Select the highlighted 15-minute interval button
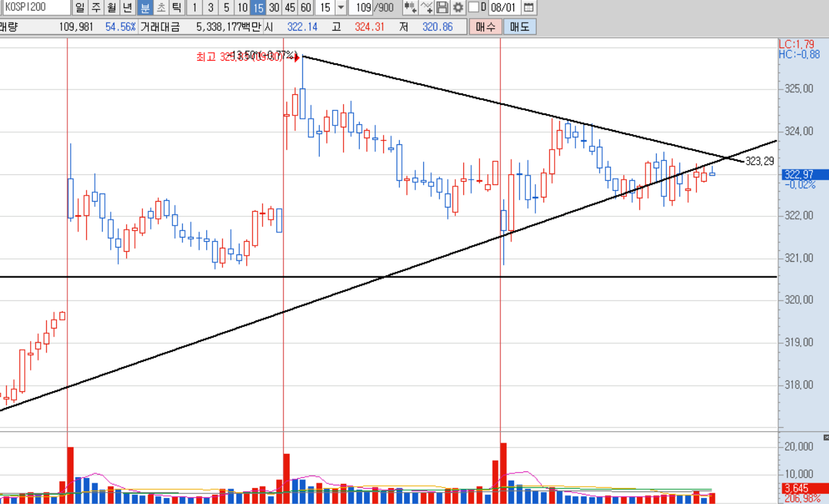The image size is (829, 504). pyautogui.click(x=258, y=7)
